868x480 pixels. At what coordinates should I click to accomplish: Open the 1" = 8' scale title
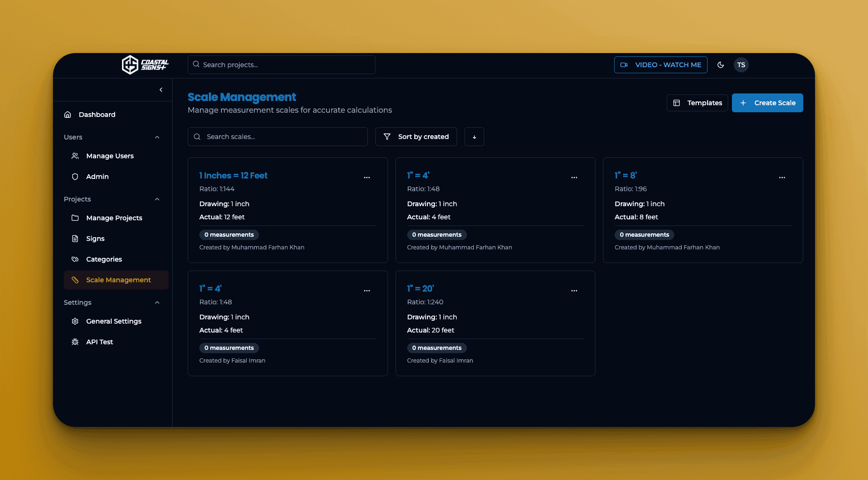[x=626, y=175]
